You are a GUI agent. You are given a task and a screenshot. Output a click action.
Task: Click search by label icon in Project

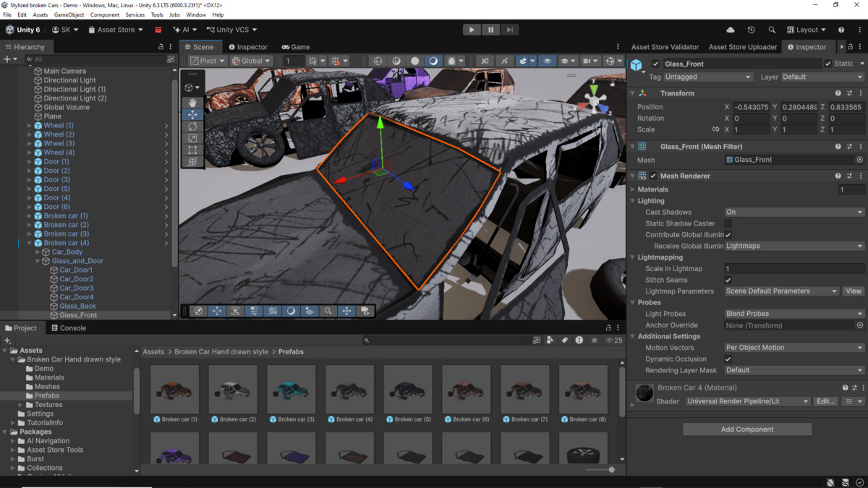click(x=565, y=340)
